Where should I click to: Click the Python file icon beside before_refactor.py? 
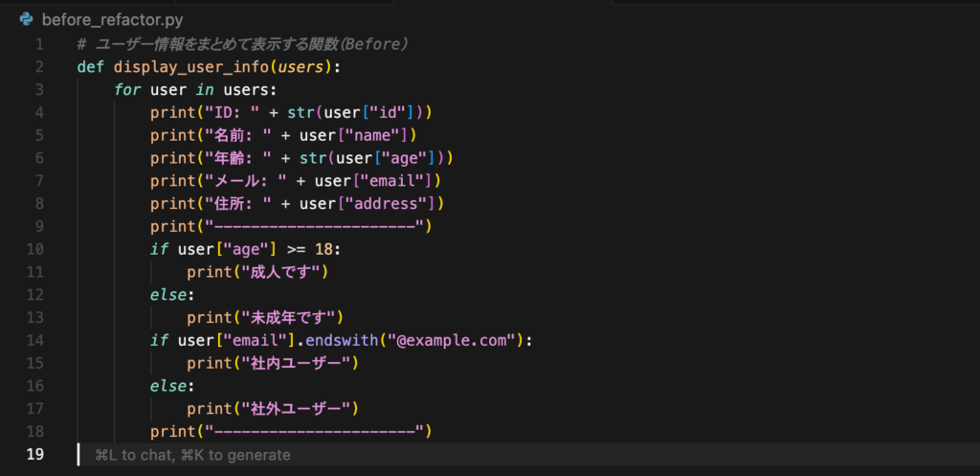point(26,19)
